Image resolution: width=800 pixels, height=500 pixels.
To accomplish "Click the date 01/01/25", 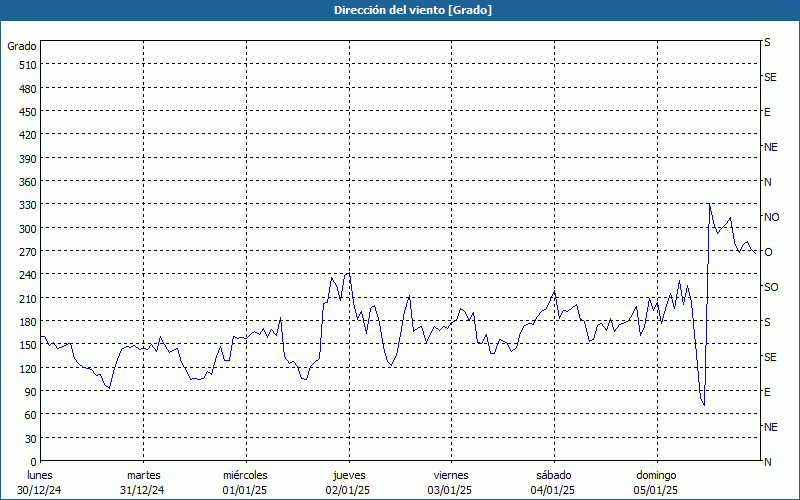I will point(244,490).
